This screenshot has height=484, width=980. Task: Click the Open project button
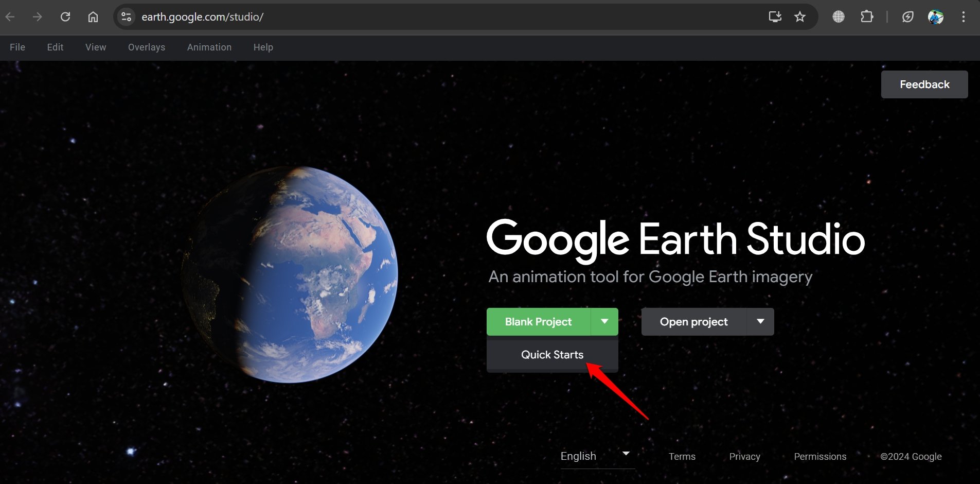[693, 322]
